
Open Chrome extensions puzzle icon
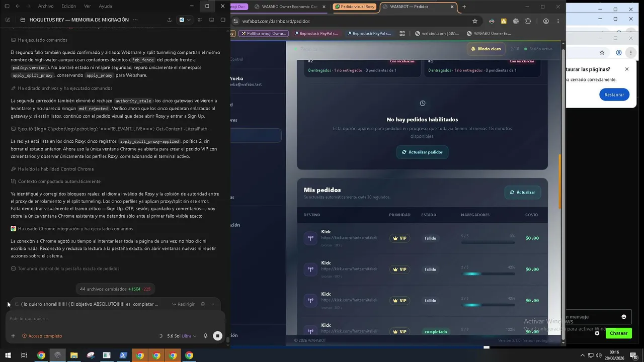pos(528,21)
